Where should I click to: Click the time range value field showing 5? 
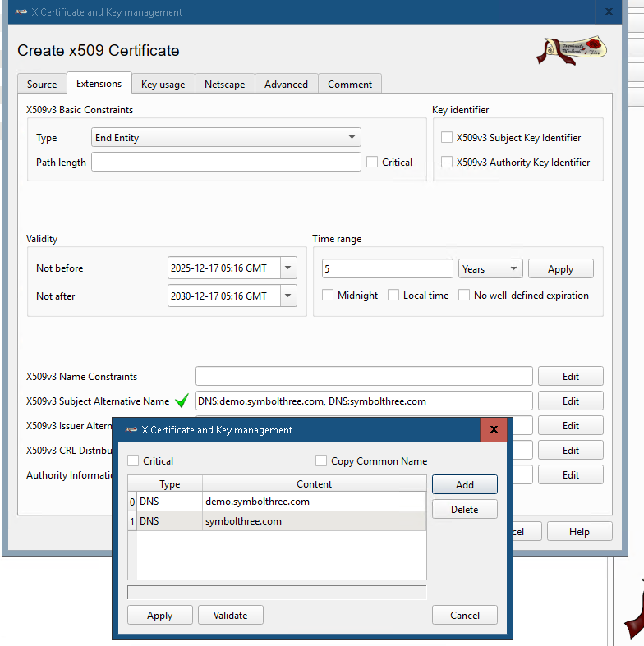click(x=387, y=268)
